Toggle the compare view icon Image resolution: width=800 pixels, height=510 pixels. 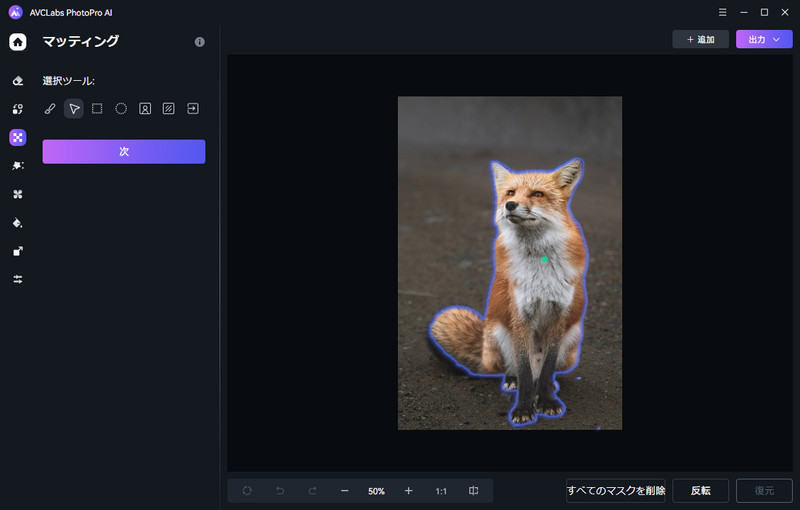coord(474,491)
